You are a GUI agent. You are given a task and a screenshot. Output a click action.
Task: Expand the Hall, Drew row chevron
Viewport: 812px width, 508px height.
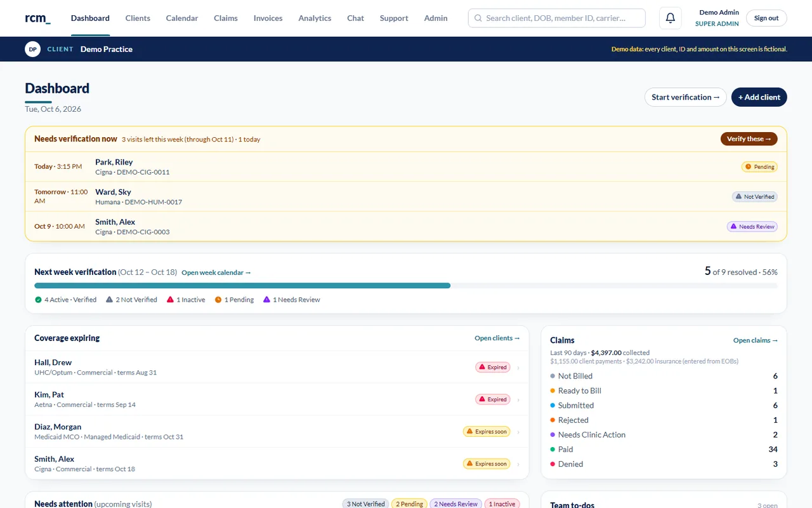click(x=518, y=368)
